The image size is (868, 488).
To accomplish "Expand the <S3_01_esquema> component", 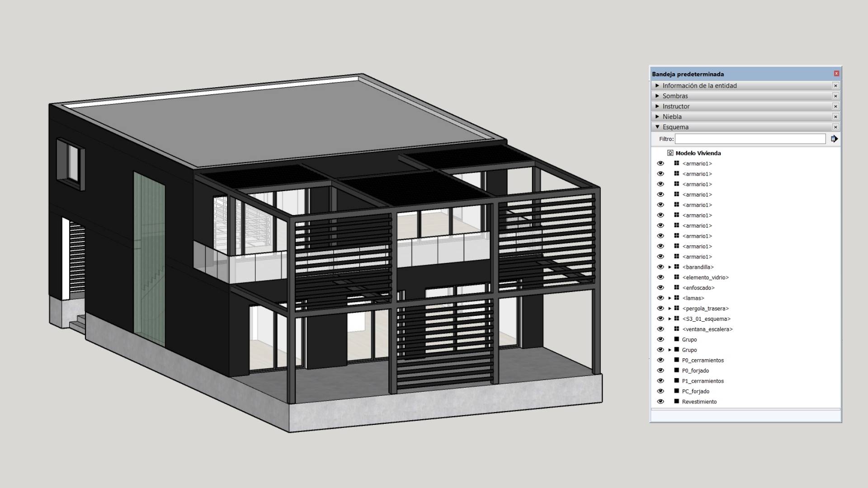I will pyautogui.click(x=669, y=319).
